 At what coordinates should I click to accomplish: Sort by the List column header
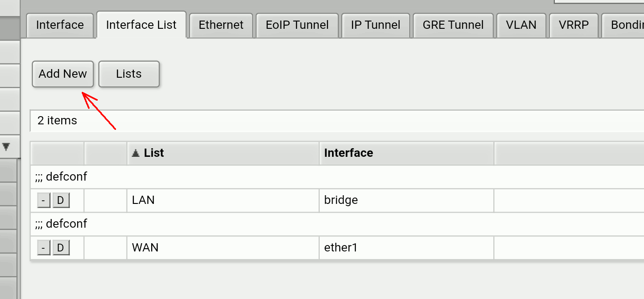click(153, 153)
